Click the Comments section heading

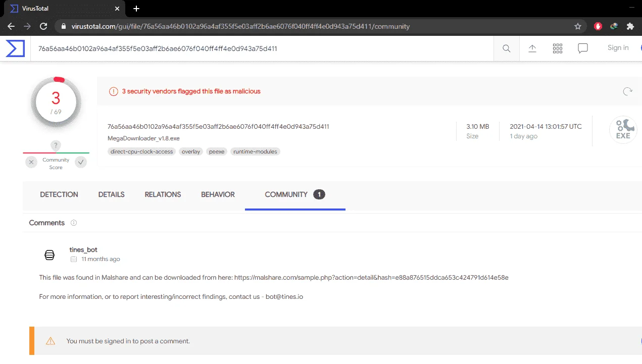47,223
